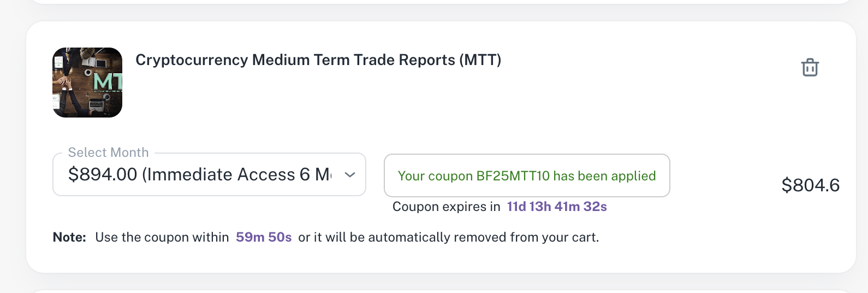This screenshot has width=868, height=293.
Task: Click the MTT product thumbnail image
Action: tap(87, 83)
